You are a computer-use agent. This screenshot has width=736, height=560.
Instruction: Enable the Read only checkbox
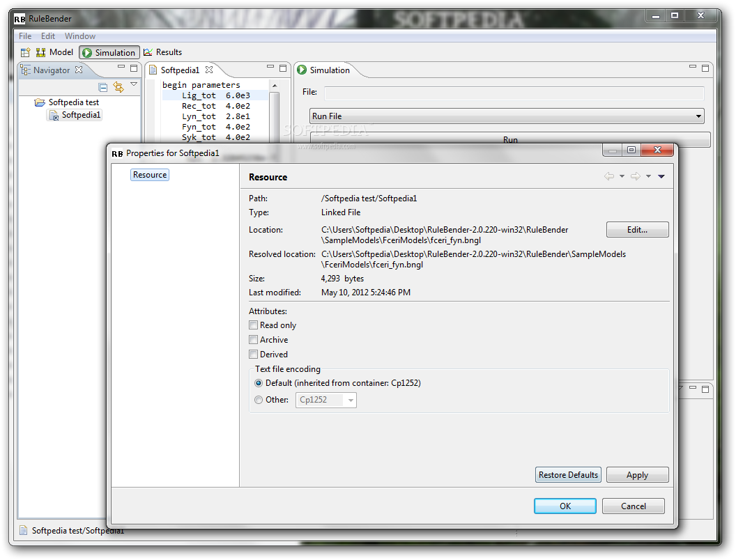click(254, 325)
